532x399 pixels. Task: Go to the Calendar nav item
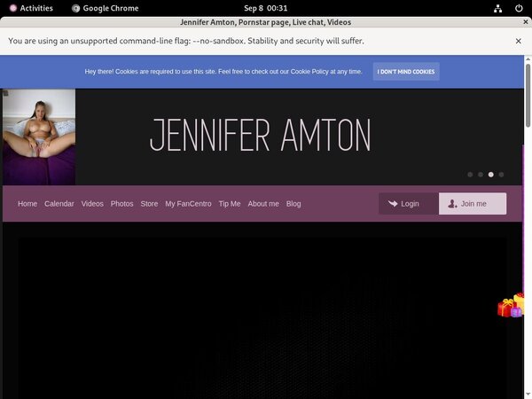point(59,204)
